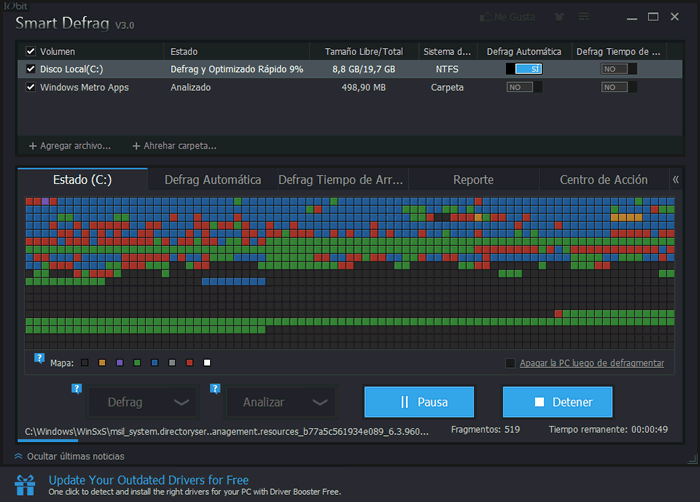This screenshot has height=502, width=700.
Task: Enable Defrag Tiempo de Arranque for Windows Metro Apps
Action: [619, 87]
